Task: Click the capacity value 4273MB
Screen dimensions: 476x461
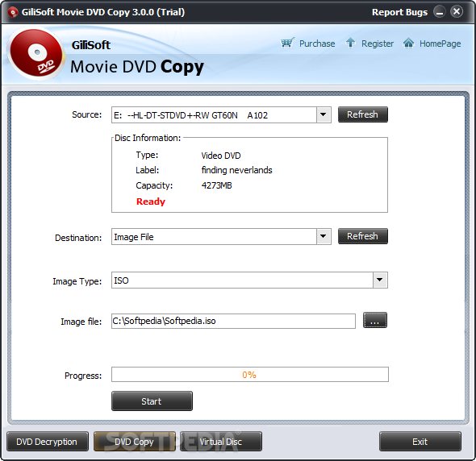Action: tap(217, 185)
